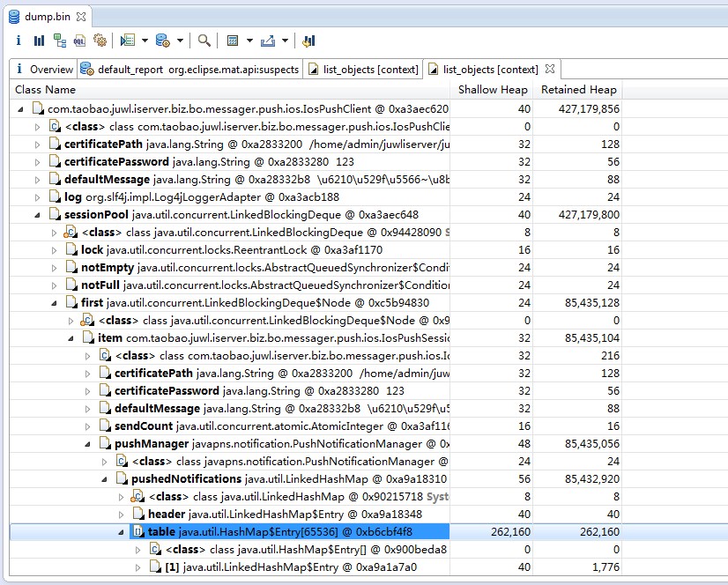
Task: Click retained heap value 85,435,128
Action: pos(592,303)
